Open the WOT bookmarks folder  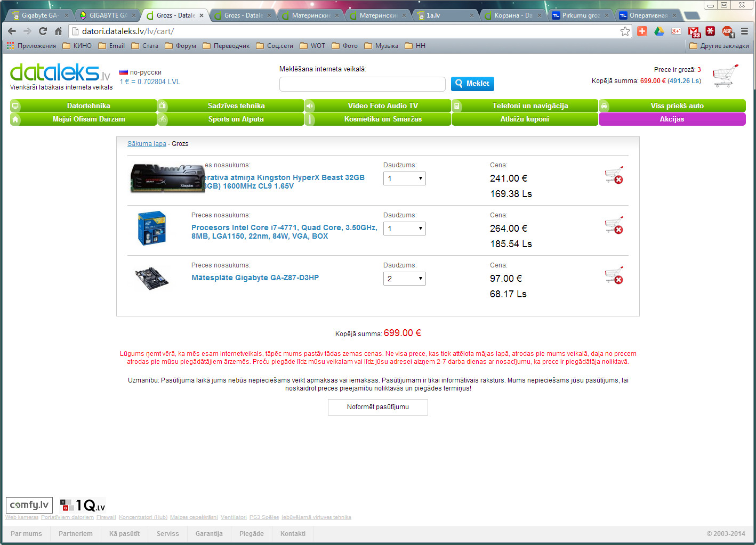[x=312, y=46]
